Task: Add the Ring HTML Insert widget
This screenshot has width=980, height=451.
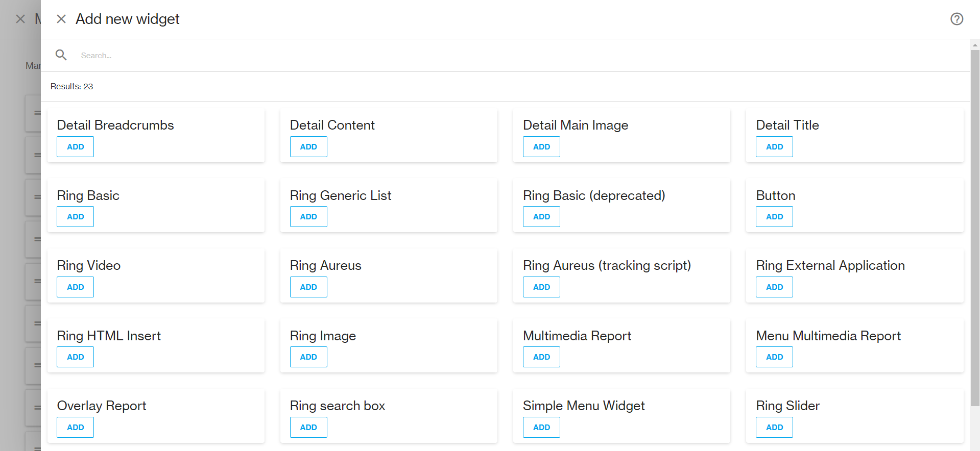Action: 75,357
